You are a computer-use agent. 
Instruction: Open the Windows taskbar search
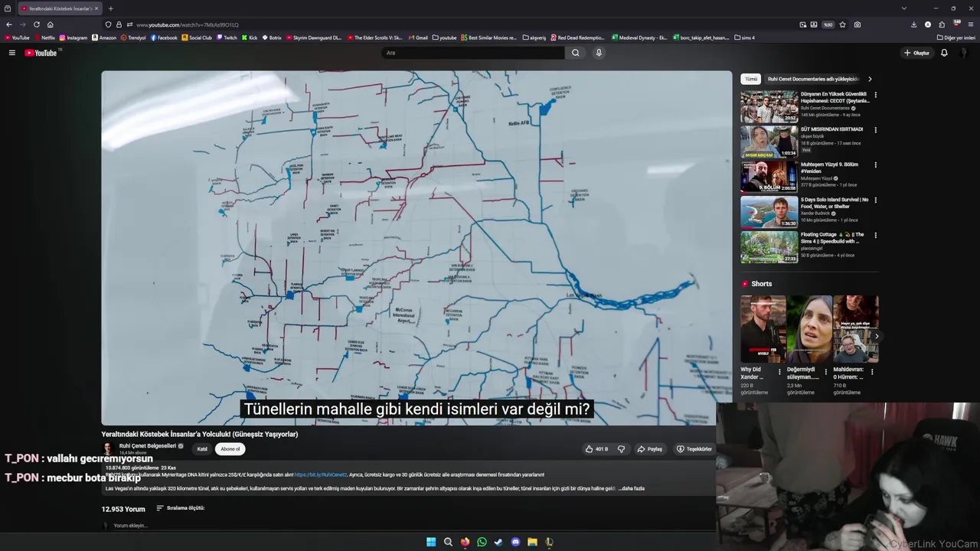pyautogui.click(x=448, y=542)
